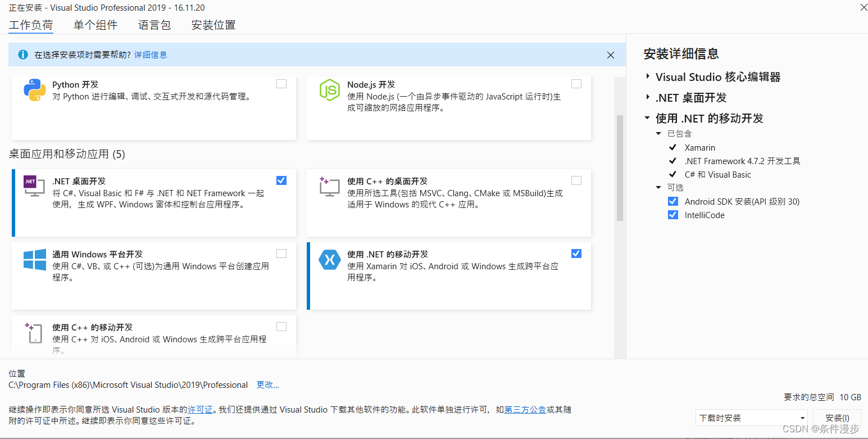Uncheck the .NET 桌面开发 workload
Screen dimensions: 868x439
point(281,180)
